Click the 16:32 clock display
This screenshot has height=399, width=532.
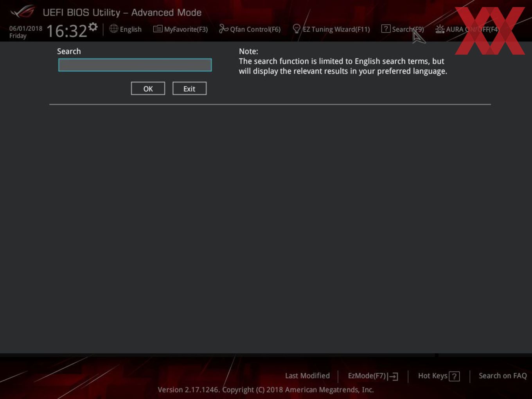[66, 31]
